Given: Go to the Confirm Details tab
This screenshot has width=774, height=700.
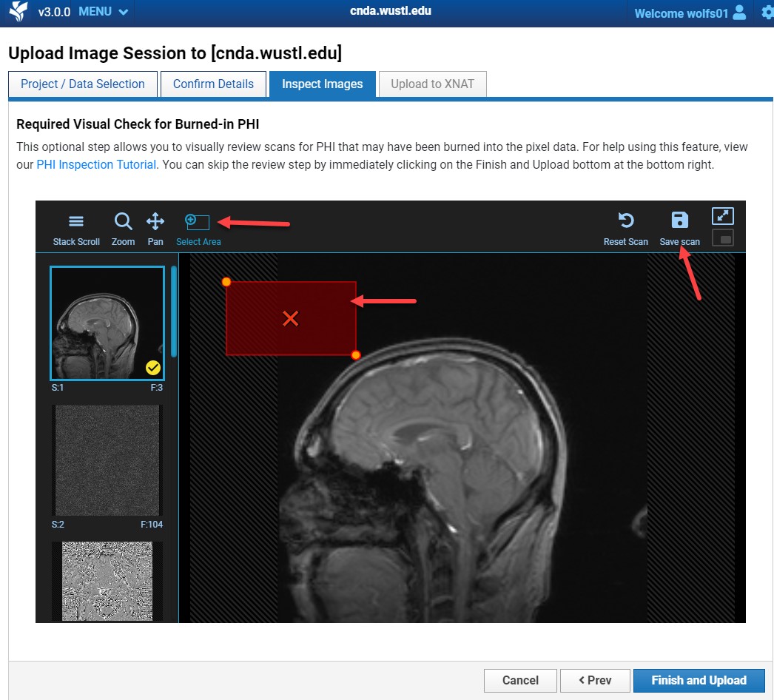Looking at the screenshot, I should [x=213, y=84].
